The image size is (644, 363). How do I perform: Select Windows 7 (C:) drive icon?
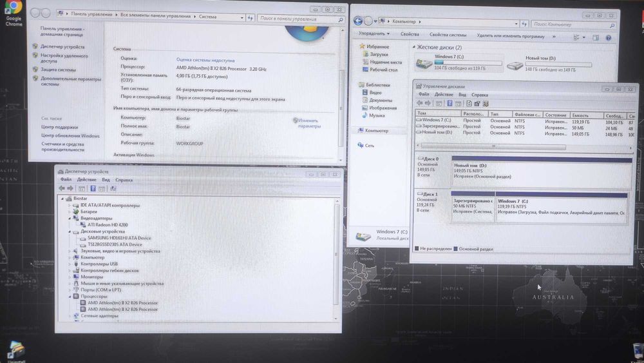[x=424, y=63]
